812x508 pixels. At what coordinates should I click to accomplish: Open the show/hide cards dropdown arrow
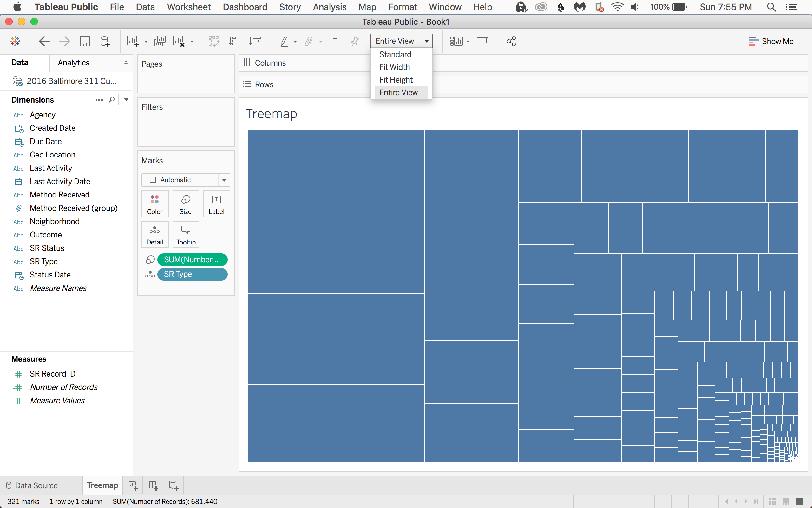click(468, 42)
